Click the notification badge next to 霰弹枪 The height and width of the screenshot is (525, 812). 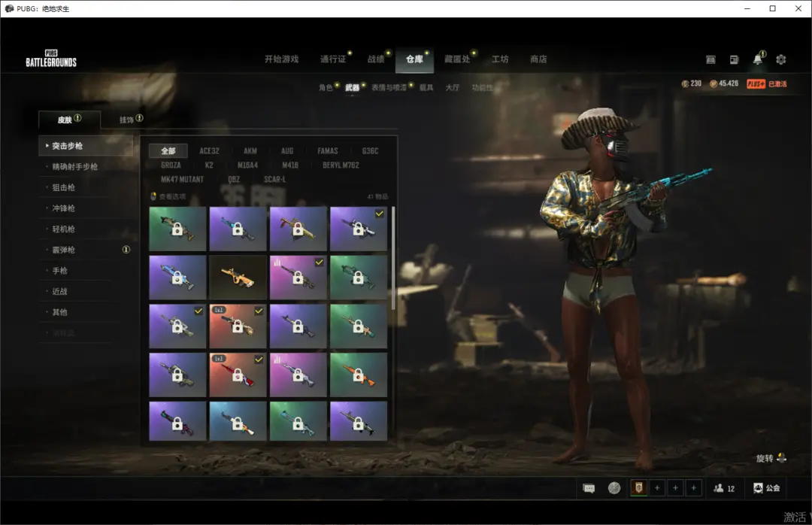(126, 250)
